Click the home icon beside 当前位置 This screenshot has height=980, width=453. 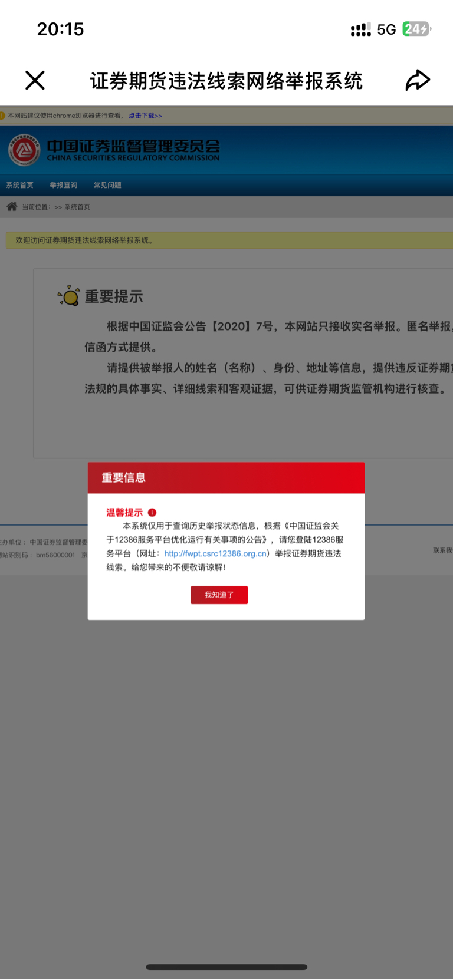click(12, 206)
